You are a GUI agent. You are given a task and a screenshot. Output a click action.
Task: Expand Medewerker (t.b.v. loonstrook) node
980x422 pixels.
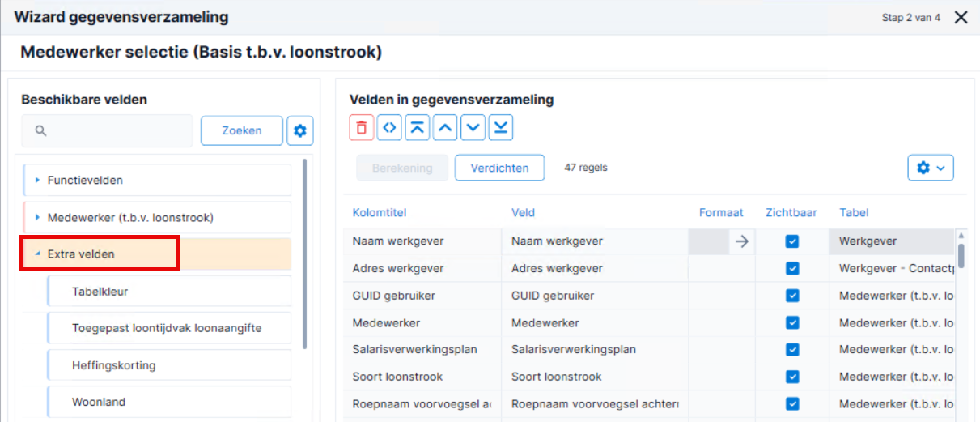(x=37, y=217)
